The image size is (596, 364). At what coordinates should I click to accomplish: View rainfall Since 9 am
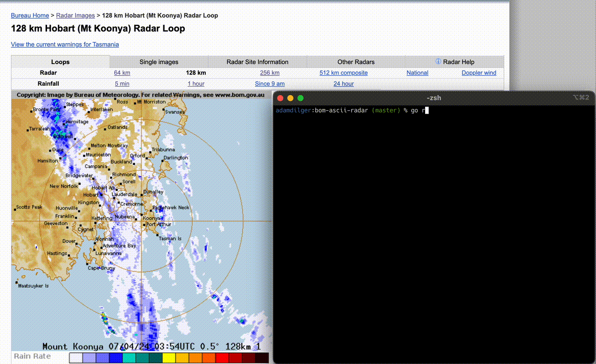click(x=270, y=83)
